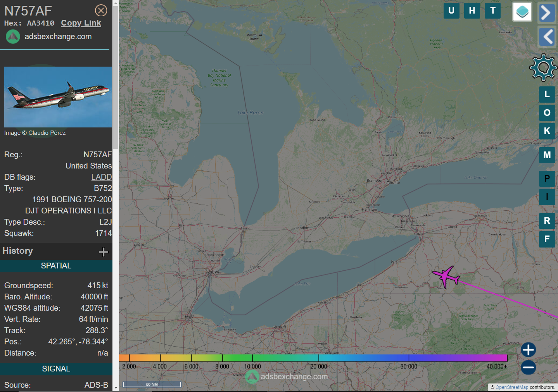The width and height of the screenshot is (558, 392).
Task: Click the right arrow sidebar toggle
Action: [x=546, y=12]
